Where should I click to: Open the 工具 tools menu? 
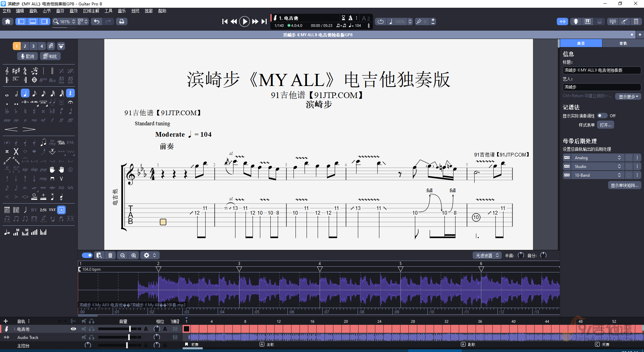coord(108,11)
